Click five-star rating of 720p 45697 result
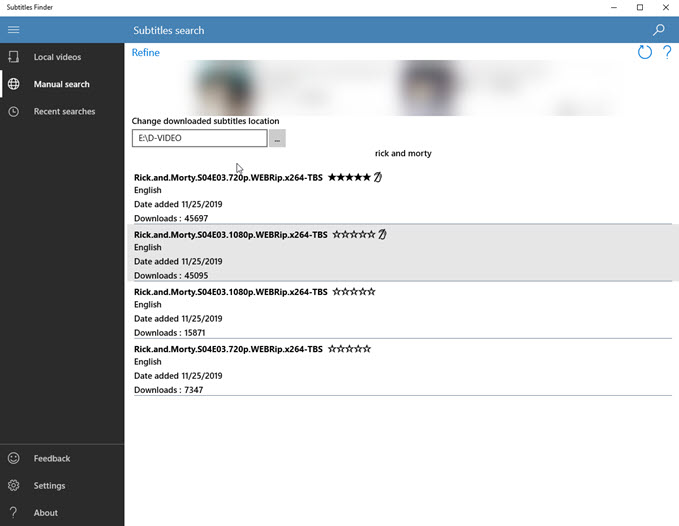The image size is (679, 526). pyautogui.click(x=349, y=177)
